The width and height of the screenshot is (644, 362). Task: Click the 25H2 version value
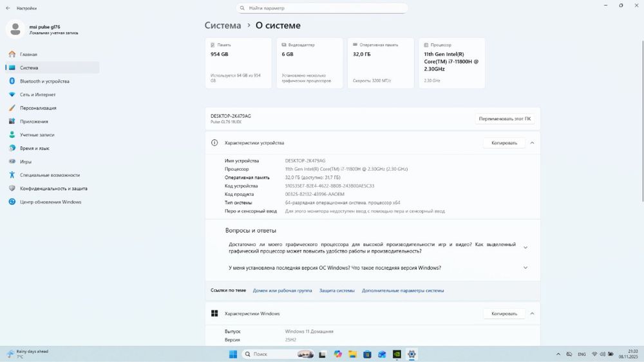[x=290, y=340]
